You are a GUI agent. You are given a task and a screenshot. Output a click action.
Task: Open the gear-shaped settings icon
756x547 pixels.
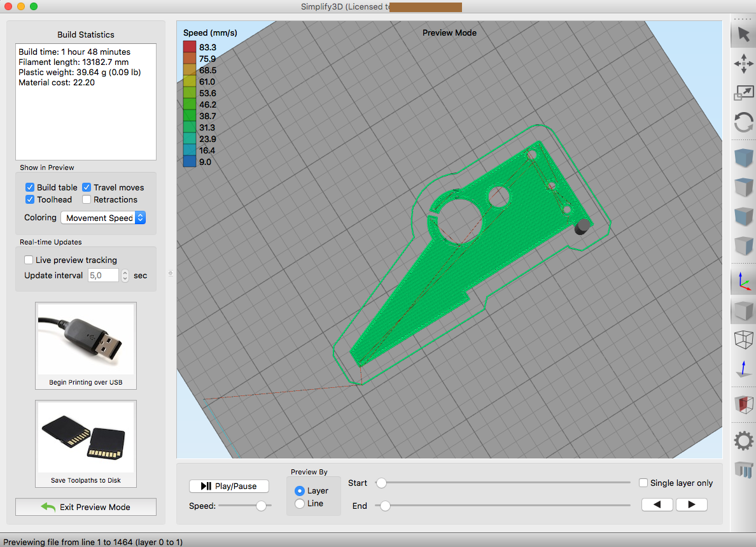point(743,440)
